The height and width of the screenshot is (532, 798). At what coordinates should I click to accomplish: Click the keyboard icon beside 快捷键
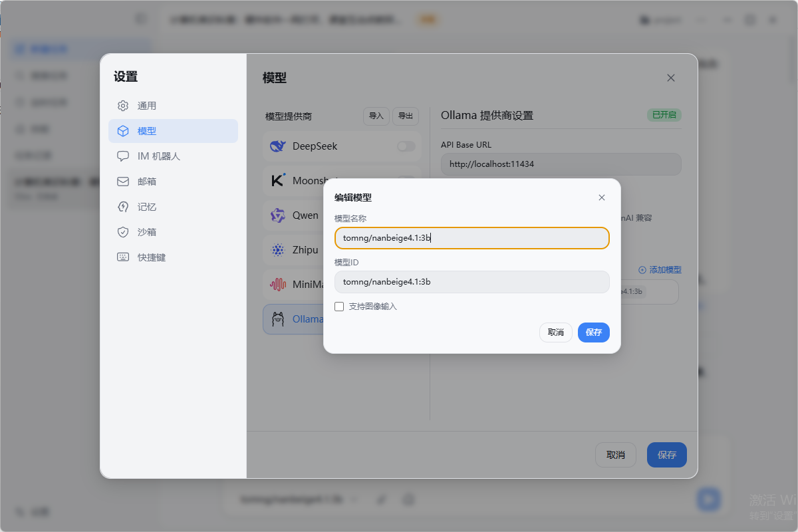[123, 257]
